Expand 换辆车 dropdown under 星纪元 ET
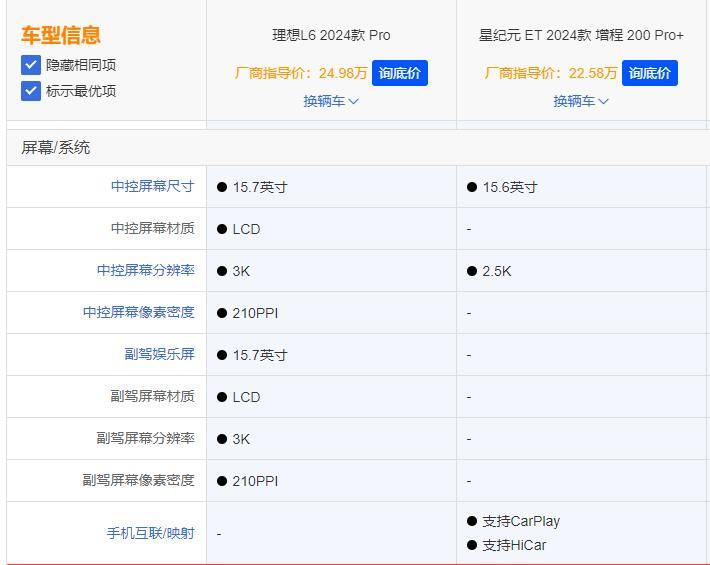This screenshot has height=565, width=710. tap(581, 101)
